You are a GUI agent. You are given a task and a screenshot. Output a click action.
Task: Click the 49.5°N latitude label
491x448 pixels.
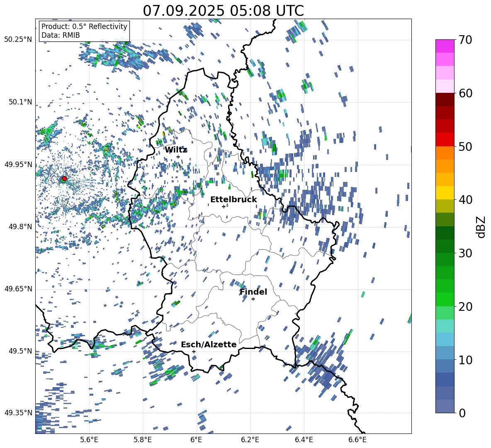[20, 351]
